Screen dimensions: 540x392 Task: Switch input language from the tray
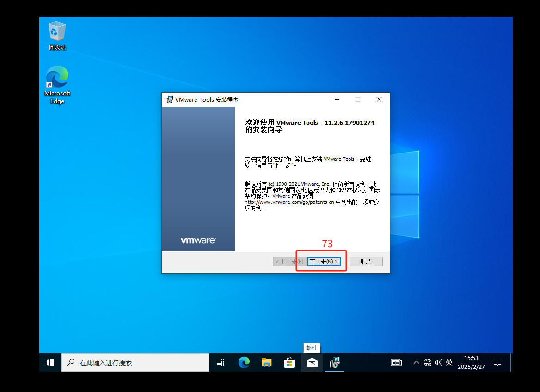[449, 362]
